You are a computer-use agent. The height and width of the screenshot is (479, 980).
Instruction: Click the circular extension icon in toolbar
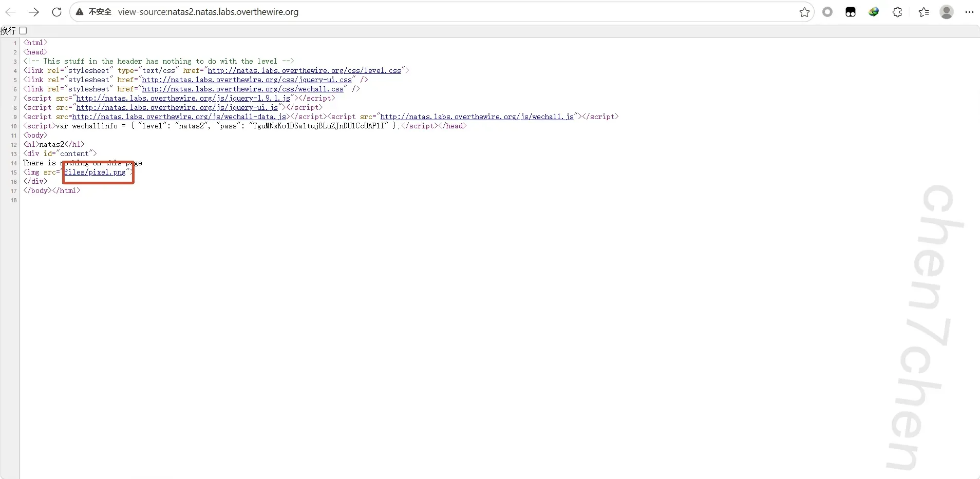click(x=827, y=12)
